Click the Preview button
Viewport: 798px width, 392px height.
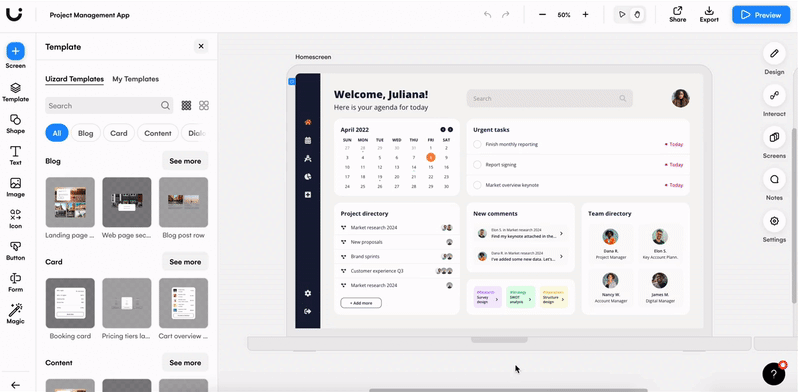[x=760, y=15]
